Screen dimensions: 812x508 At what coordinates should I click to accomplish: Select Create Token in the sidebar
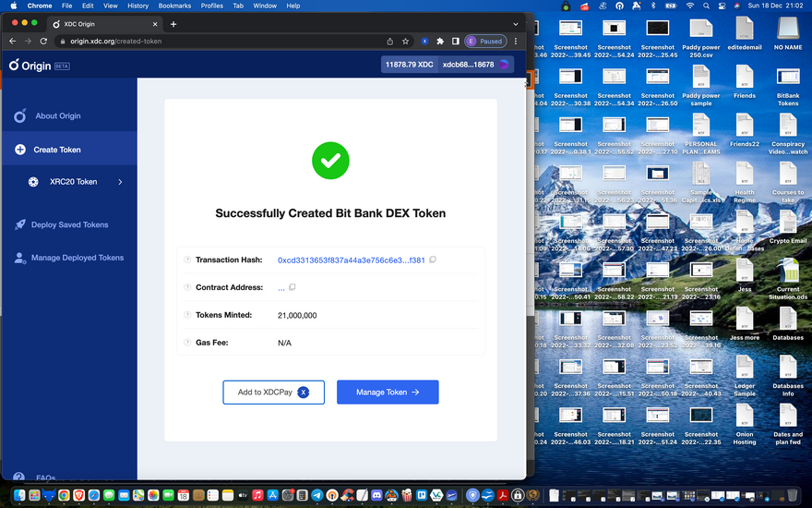coord(57,150)
